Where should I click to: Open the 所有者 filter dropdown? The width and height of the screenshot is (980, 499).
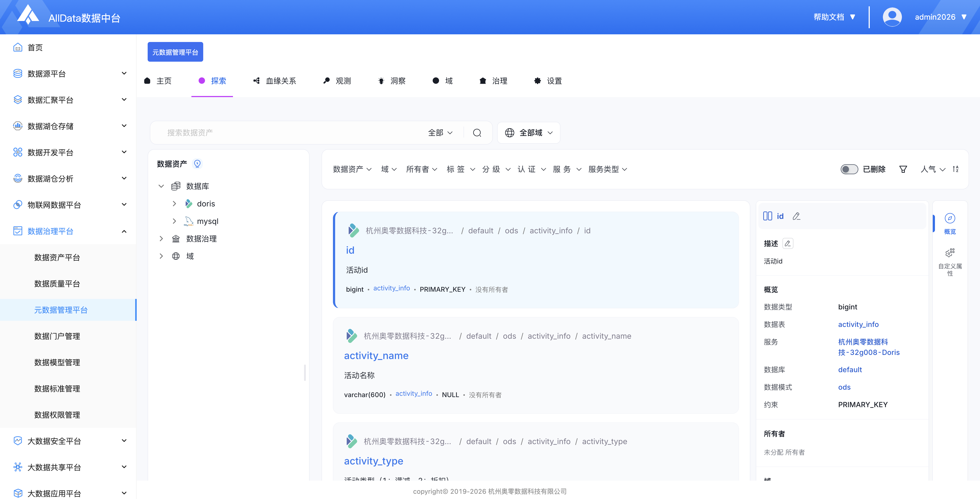pos(422,169)
